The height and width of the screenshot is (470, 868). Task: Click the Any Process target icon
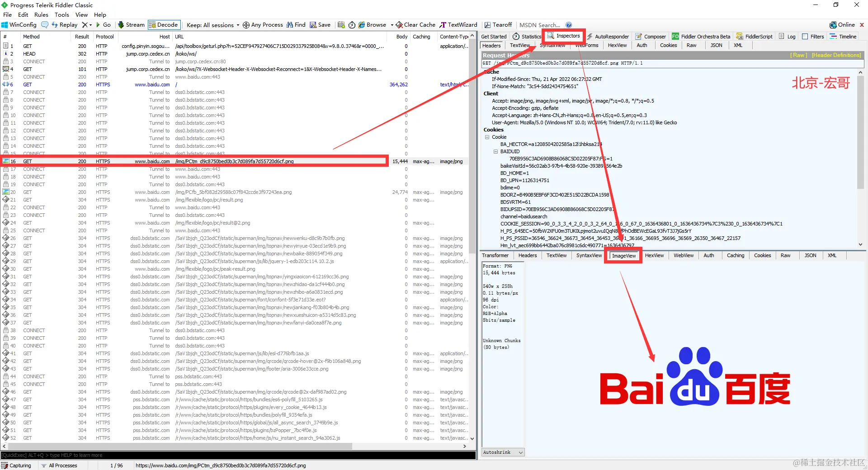(246, 25)
